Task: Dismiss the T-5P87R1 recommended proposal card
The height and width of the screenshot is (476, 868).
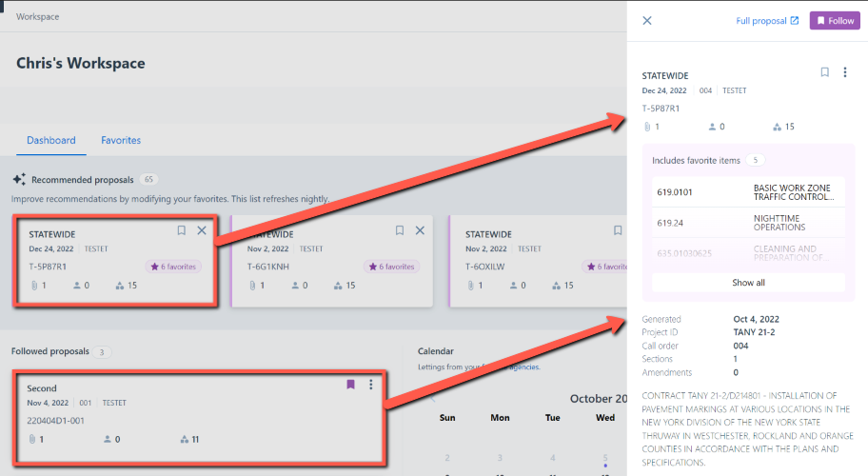Action: (202, 230)
